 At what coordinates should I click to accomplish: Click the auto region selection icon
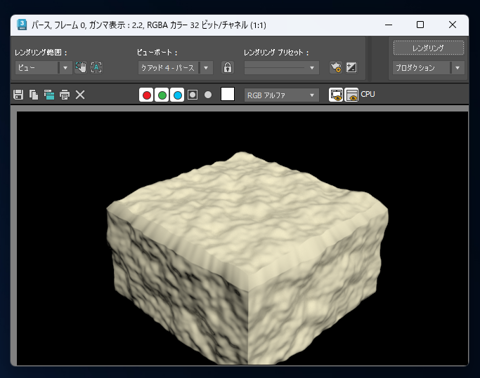click(96, 68)
